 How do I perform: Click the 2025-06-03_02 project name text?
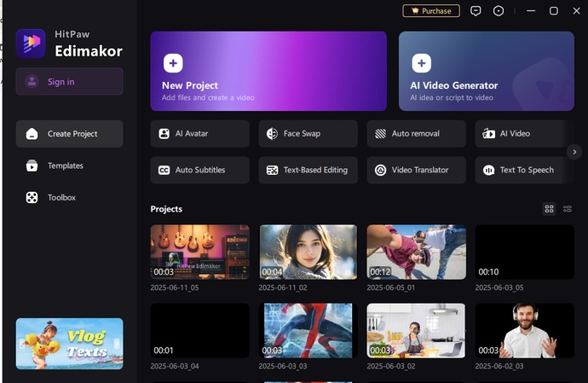[391, 366]
